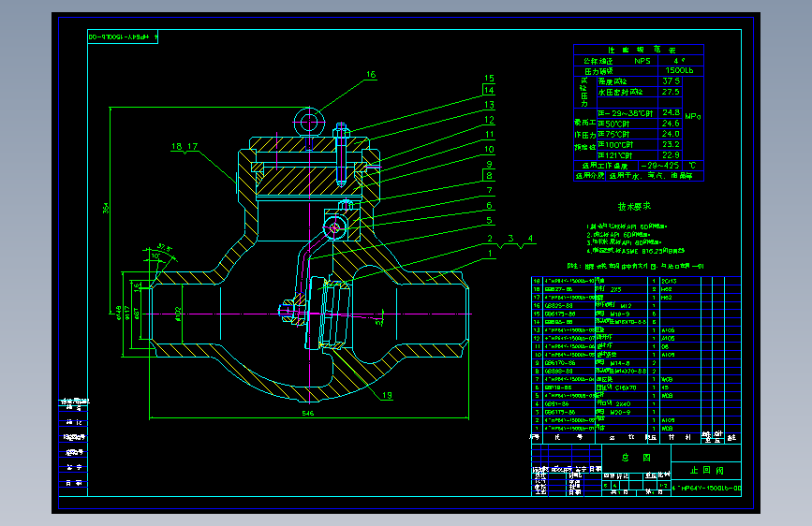Viewport: 812px width, 526px height.
Task: Click the 22.9 working pressure value
Action: click(671, 154)
